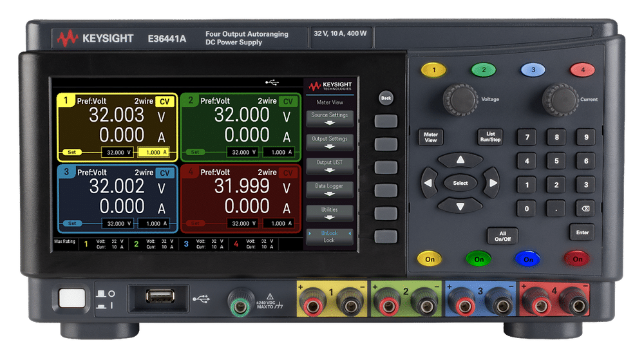Touch the front panel USB port
This screenshot has width=644, height=358.
(160, 296)
